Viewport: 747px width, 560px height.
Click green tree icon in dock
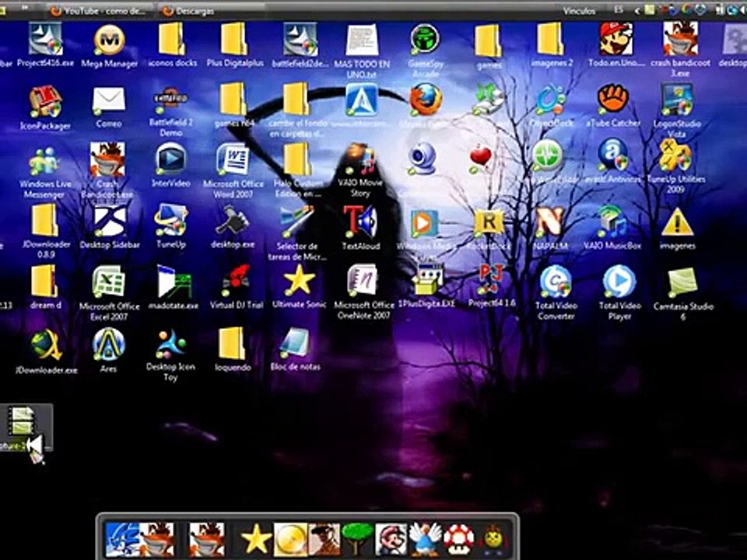tap(357, 539)
